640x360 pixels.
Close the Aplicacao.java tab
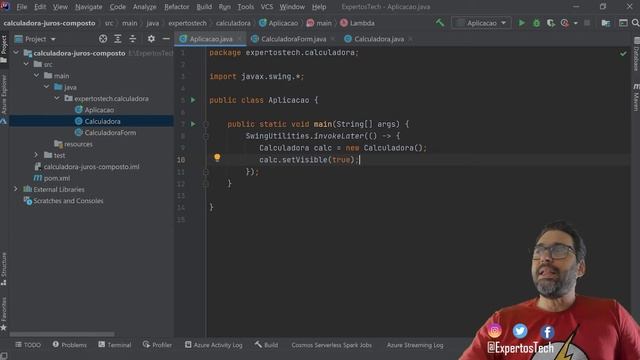pos(240,39)
